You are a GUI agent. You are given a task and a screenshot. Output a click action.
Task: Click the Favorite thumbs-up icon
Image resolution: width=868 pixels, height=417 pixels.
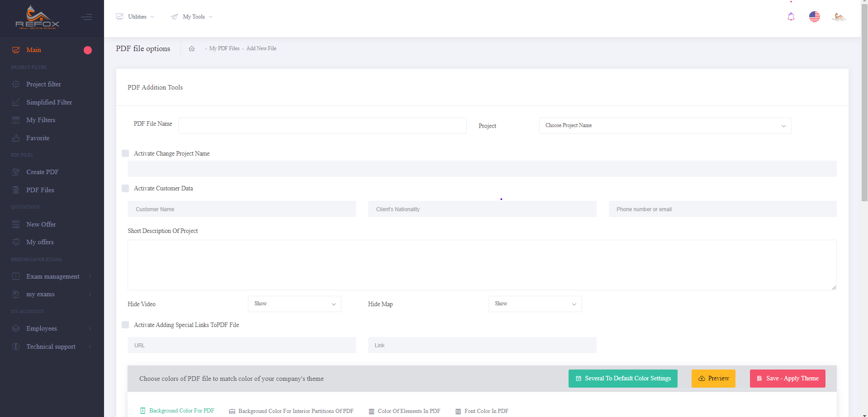click(x=16, y=138)
